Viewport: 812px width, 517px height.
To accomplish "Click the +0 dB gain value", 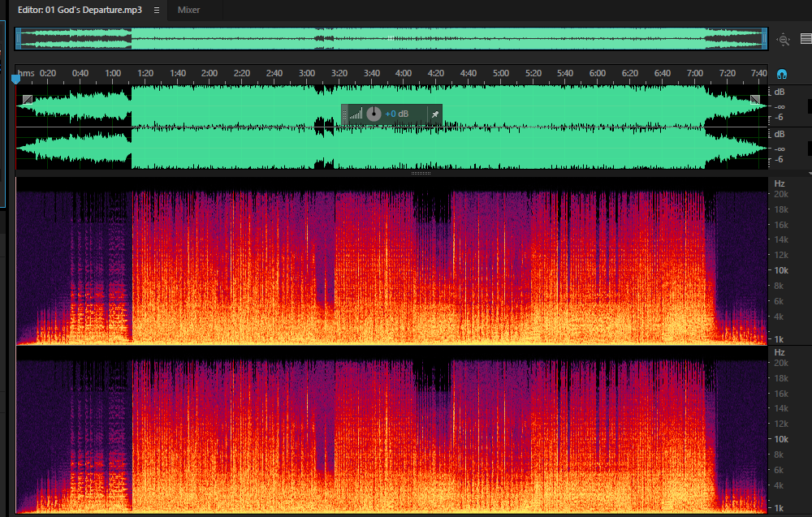I will [397, 114].
